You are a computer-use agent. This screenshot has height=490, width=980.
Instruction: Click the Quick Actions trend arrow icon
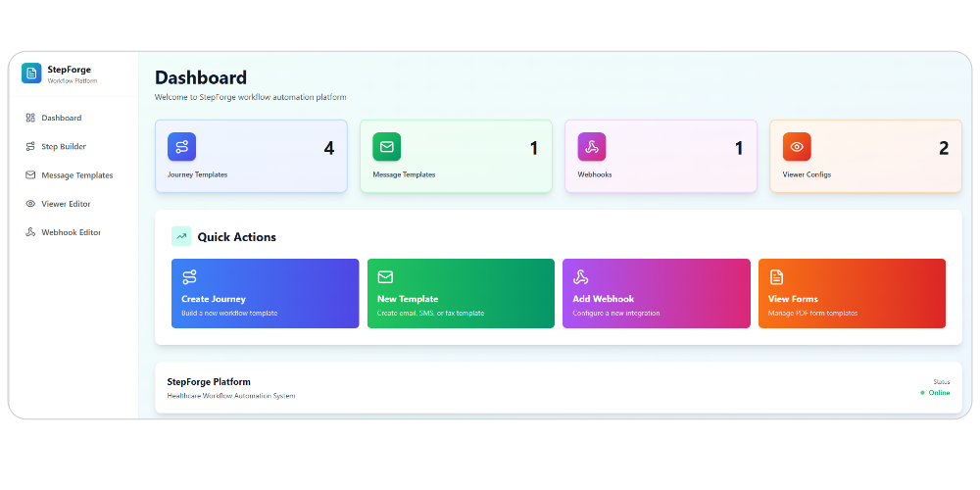(x=181, y=236)
